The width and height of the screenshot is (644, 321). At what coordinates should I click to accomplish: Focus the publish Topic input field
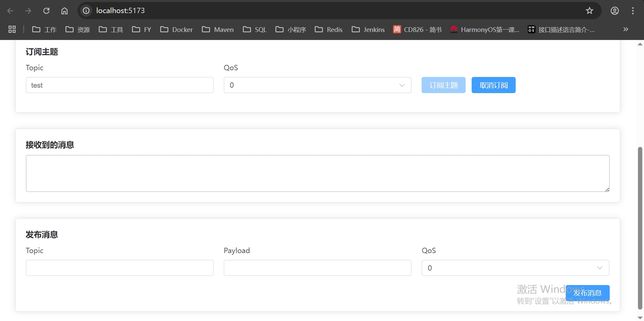tap(120, 268)
